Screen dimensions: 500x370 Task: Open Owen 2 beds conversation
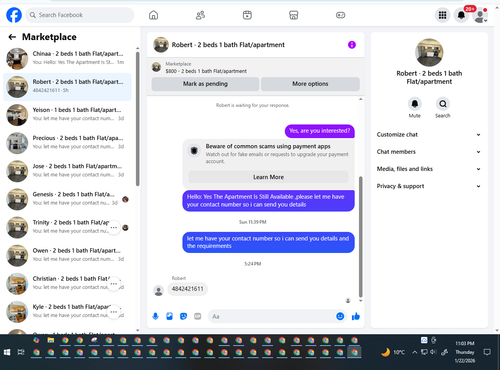pos(67,256)
